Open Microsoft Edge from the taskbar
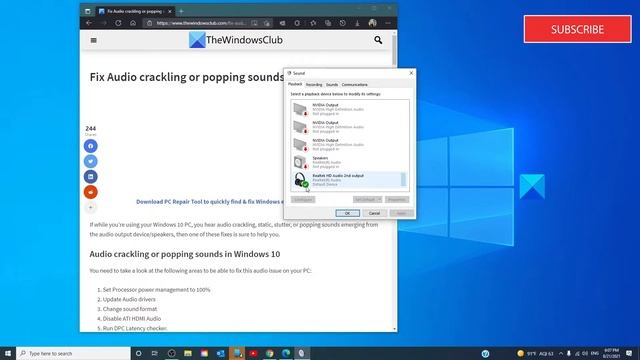 [286, 353]
